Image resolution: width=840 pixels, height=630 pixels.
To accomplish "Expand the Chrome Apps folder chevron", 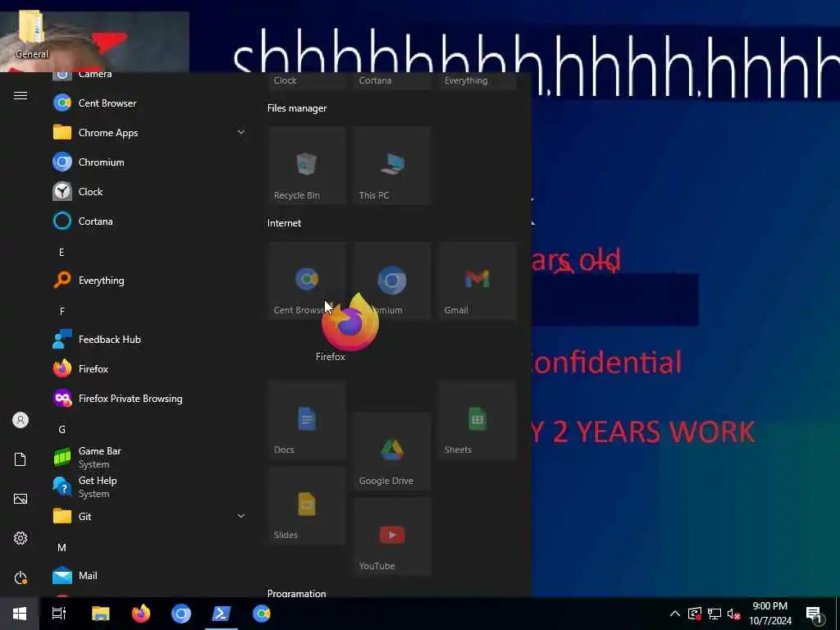I will [x=241, y=132].
